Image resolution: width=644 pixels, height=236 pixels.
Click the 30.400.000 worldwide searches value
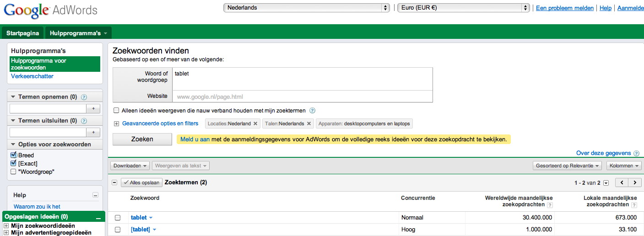pyautogui.click(x=537, y=218)
